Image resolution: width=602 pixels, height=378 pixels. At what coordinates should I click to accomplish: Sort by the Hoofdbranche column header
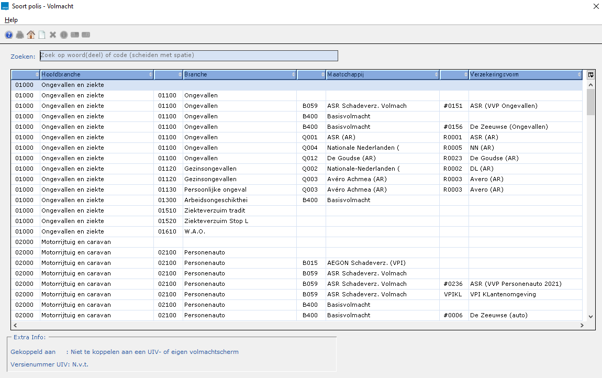(97, 74)
